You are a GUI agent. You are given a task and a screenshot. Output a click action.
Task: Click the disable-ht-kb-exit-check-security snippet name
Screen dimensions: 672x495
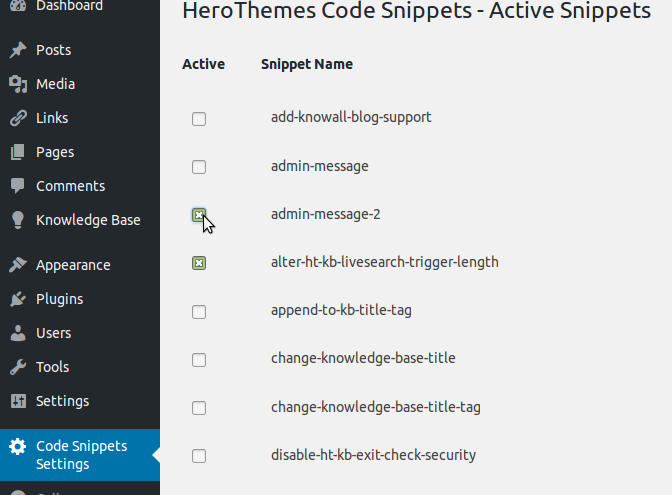pos(373,455)
